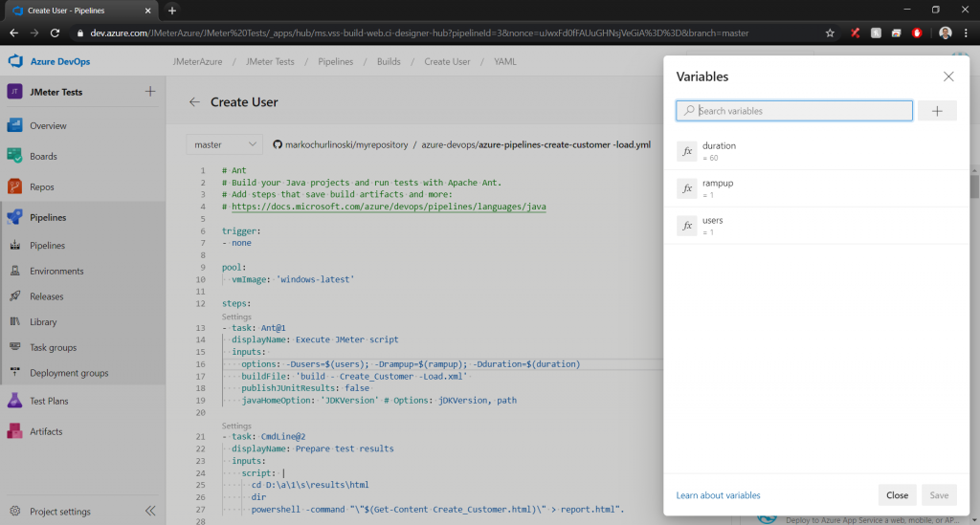
Task: Click fx icon of rampup variable
Action: click(x=687, y=187)
